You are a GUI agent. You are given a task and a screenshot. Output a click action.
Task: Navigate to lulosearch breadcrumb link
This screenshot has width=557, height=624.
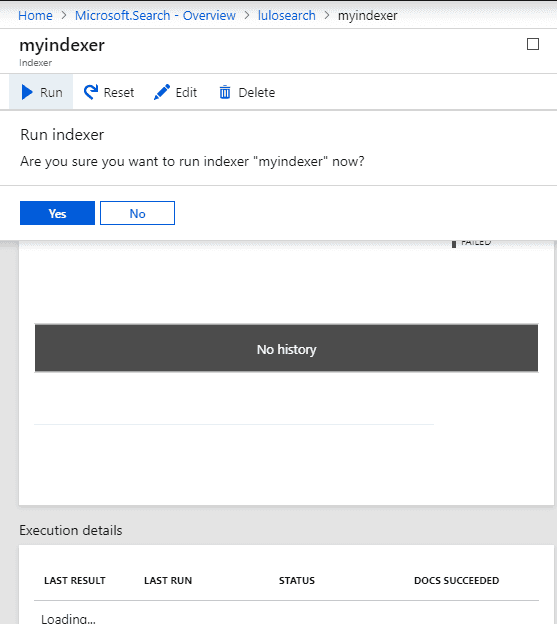286,16
